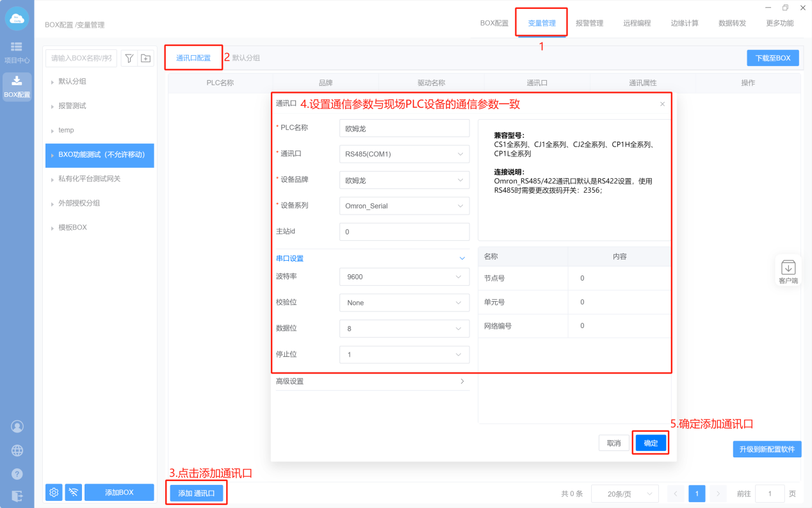Open the 校验位 dropdown showing None
This screenshot has width=812, height=508.
point(404,303)
